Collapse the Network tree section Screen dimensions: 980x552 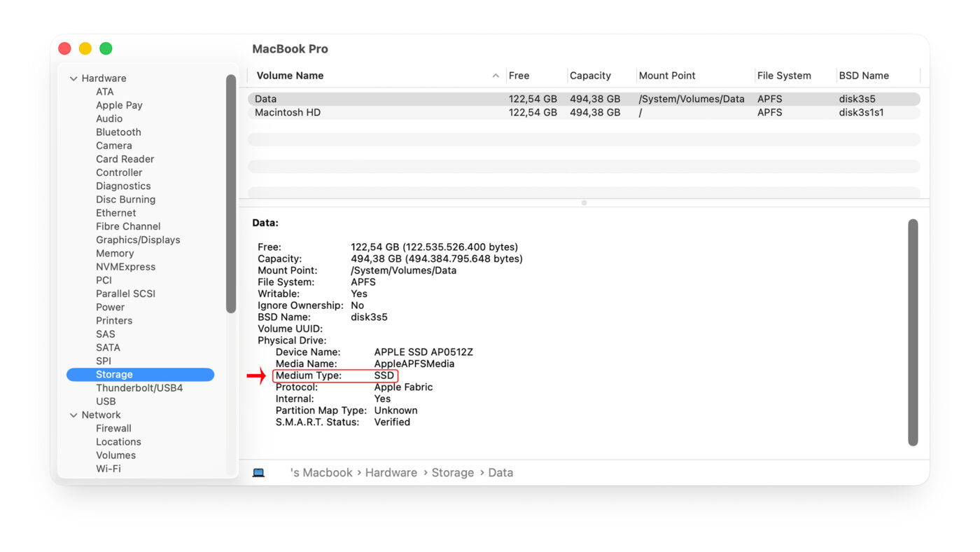point(73,415)
